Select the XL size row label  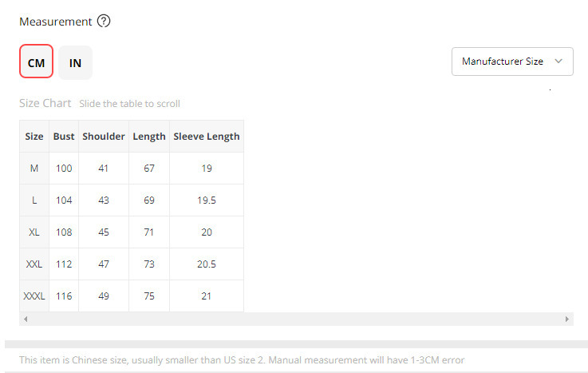34,232
